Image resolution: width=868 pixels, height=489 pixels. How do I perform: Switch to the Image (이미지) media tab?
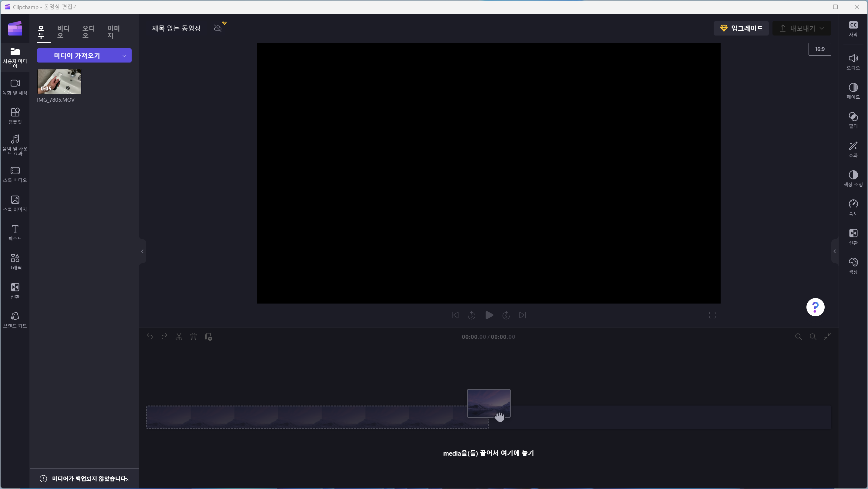pyautogui.click(x=113, y=32)
